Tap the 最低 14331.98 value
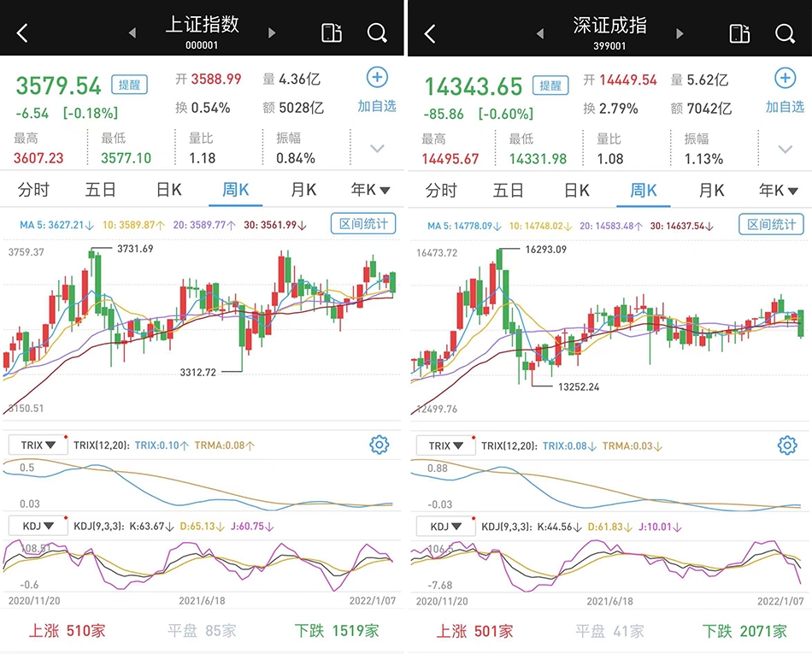The height and width of the screenshot is (654, 812). [538, 158]
